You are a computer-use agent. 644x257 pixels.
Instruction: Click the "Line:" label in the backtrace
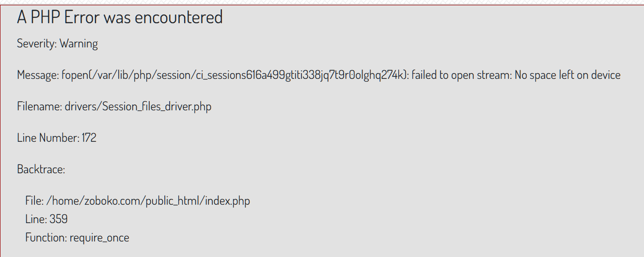point(36,219)
